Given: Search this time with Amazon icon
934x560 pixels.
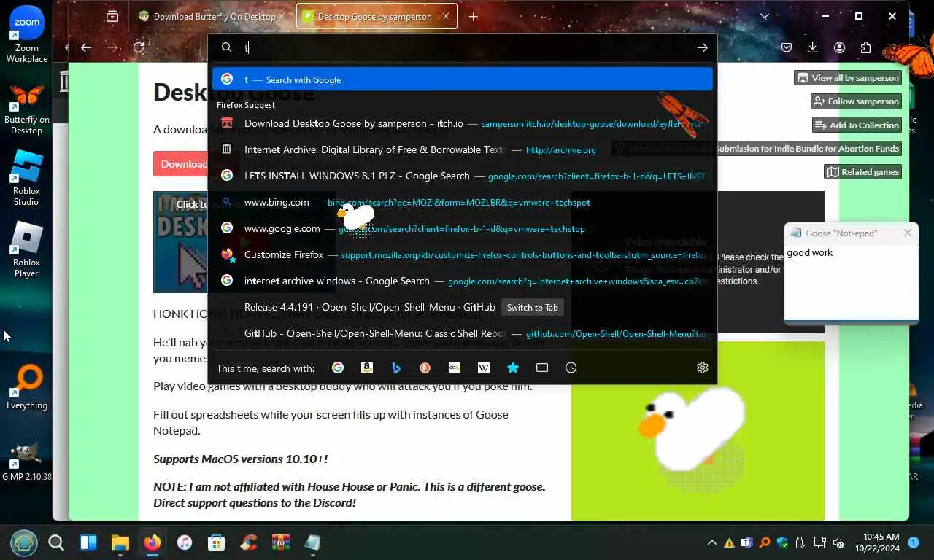Looking at the screenshot, I should coord(367,367).
